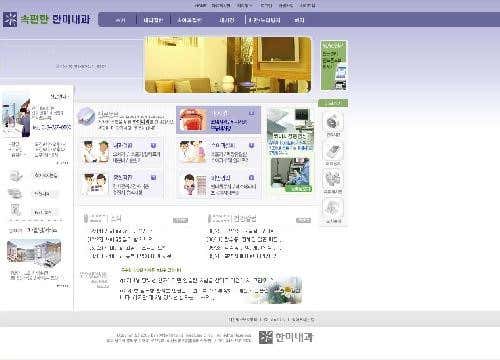Select the last purple navigation bar item
500x360 pixels.
point(299,20)
